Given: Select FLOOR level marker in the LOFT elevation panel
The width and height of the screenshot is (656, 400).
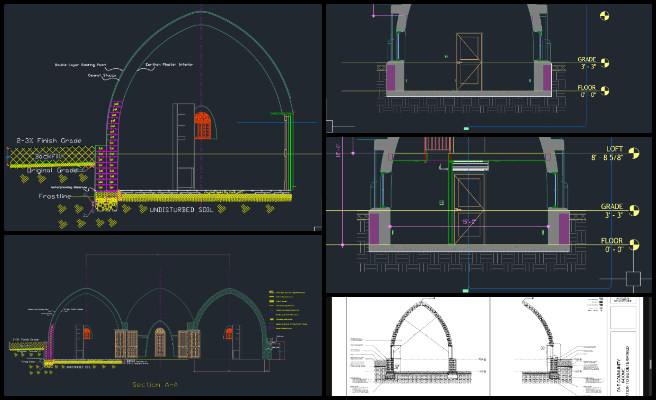Looking at the screenshot, I should (x=634, y=245).
